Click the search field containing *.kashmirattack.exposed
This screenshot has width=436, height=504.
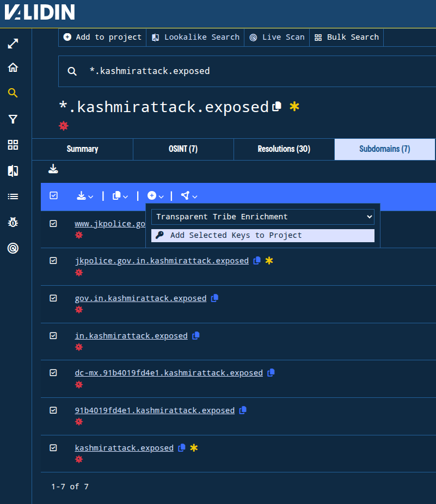click(247, 71)
